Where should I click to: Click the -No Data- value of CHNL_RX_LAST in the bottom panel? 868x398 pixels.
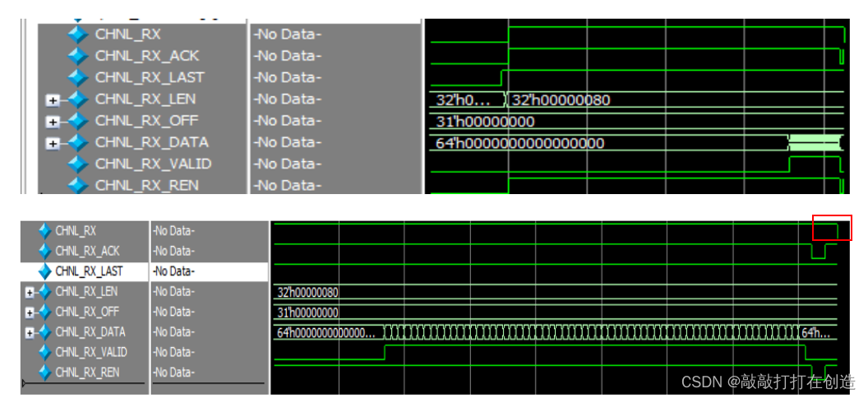click(174, 272)
